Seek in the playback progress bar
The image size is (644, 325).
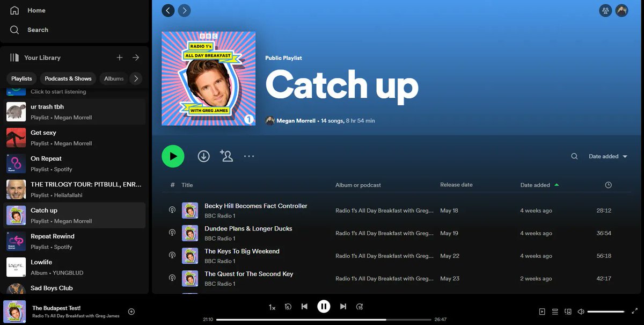coord(324,319)
